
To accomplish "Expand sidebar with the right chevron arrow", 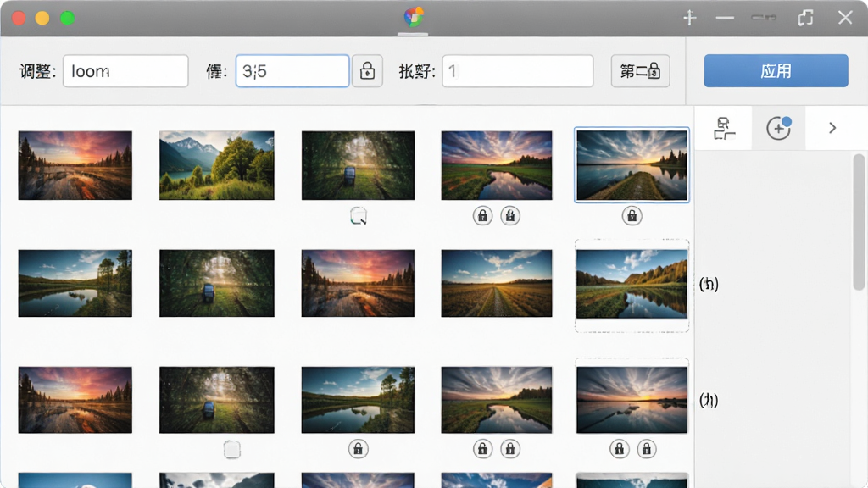I will [832, 129].
